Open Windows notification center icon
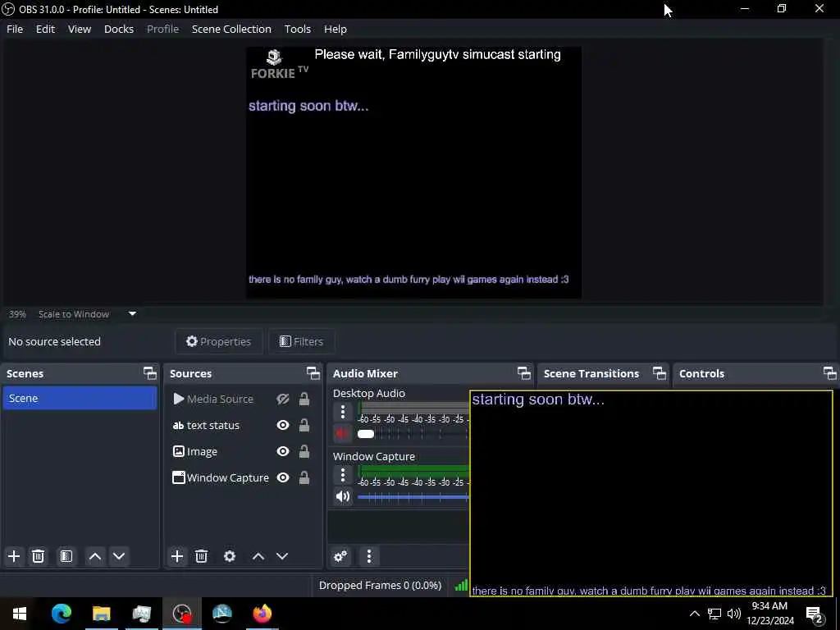The width and height of the screenshot is (840, 630). click(x=815, y=614)
